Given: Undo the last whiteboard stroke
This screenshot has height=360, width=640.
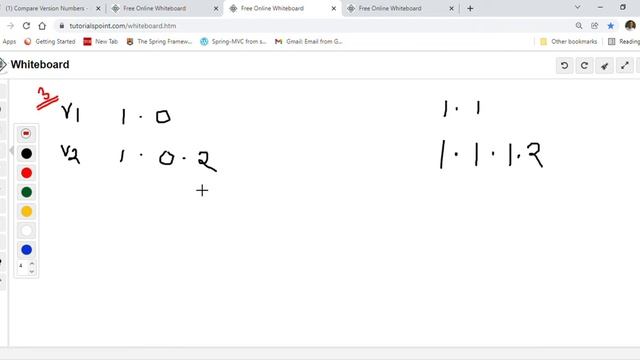Looking at the screenshot, I should [564, 65].
